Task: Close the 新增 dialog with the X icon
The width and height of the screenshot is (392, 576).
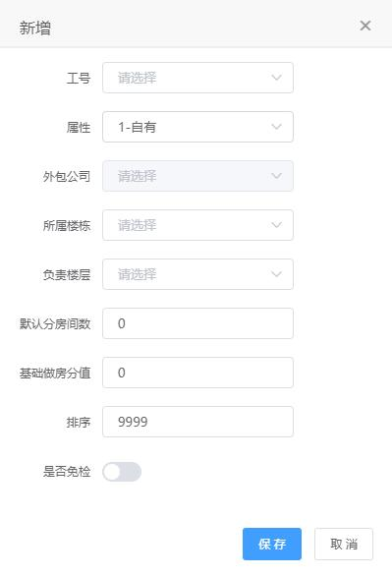Action: click(x=365, y=26)
